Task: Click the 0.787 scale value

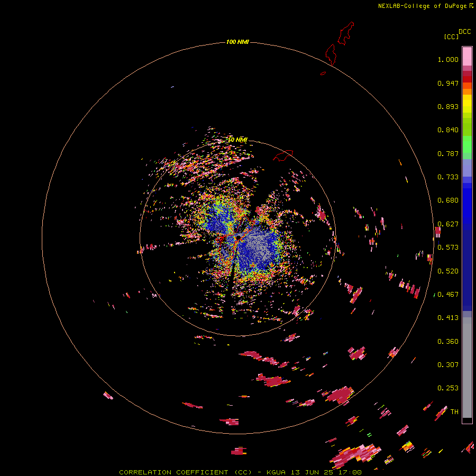Action: point(448,153)
